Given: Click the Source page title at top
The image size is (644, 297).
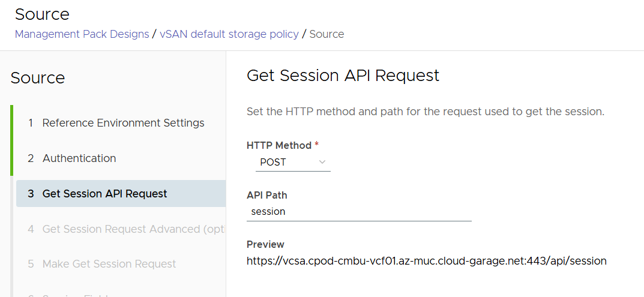Looking at the screenshot, I should click(42, 14).
